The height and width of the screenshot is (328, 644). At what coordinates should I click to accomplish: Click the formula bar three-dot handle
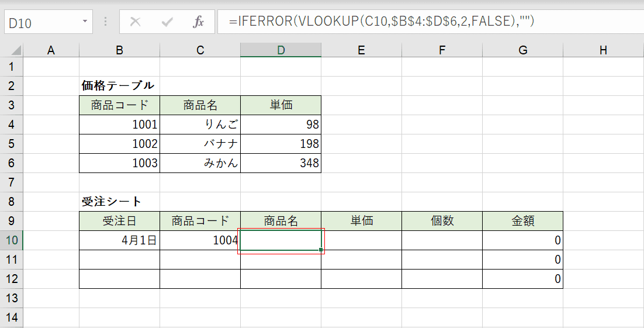pos(106,22)
